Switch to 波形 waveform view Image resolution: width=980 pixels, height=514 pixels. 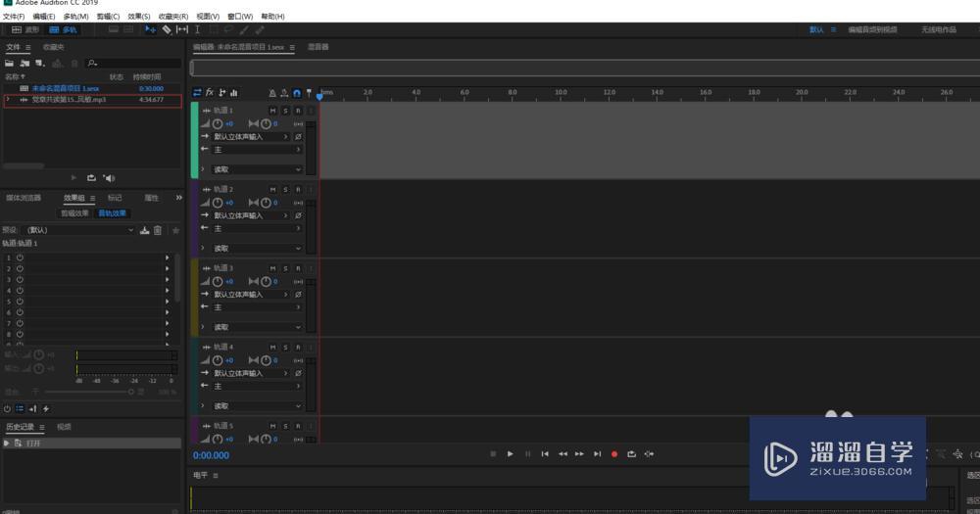(25, 29)
